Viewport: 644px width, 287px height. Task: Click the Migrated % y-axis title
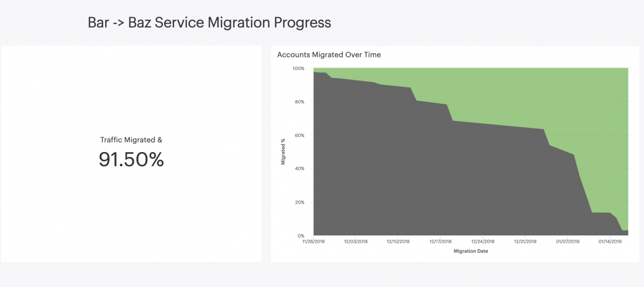[x=283, y=152]
